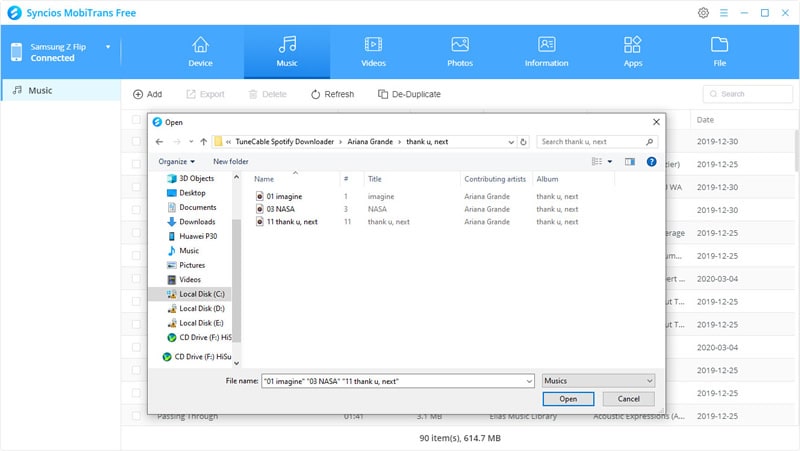Switch to the Apps tab
The width and height of the screenshot is (800, 451).
pyautogui.click(x=633, y=52)
